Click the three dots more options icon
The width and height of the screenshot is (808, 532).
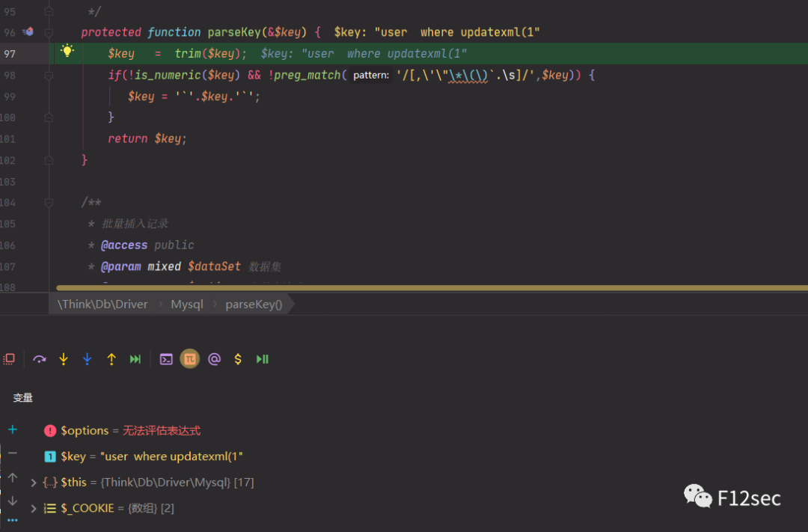13,520
